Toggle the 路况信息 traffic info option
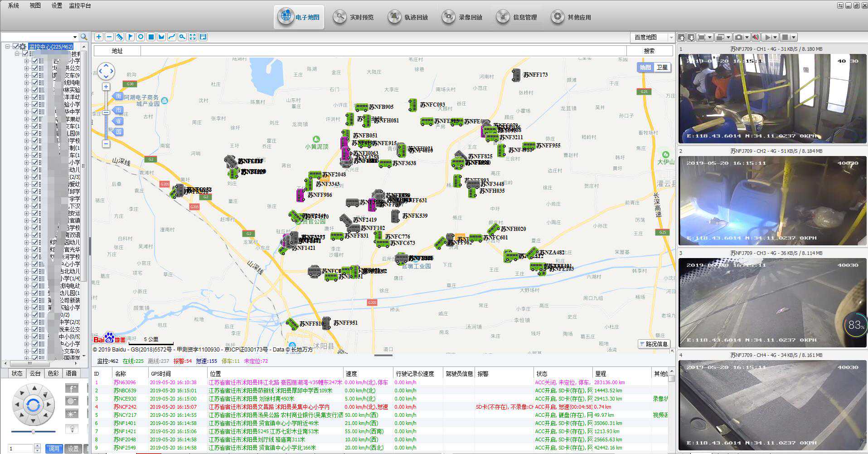Viewport: 868px width, 454px height. point(654,344)
